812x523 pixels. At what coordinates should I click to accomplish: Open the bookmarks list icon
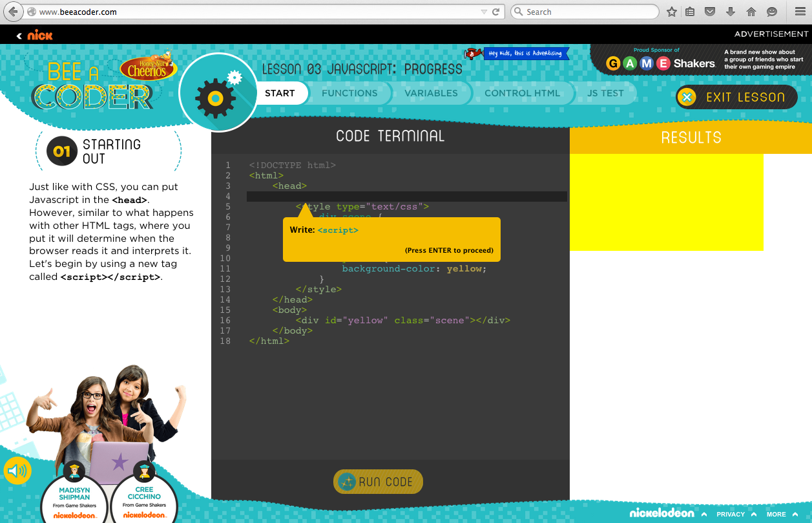pyautogui.click(x=691, y=12)
